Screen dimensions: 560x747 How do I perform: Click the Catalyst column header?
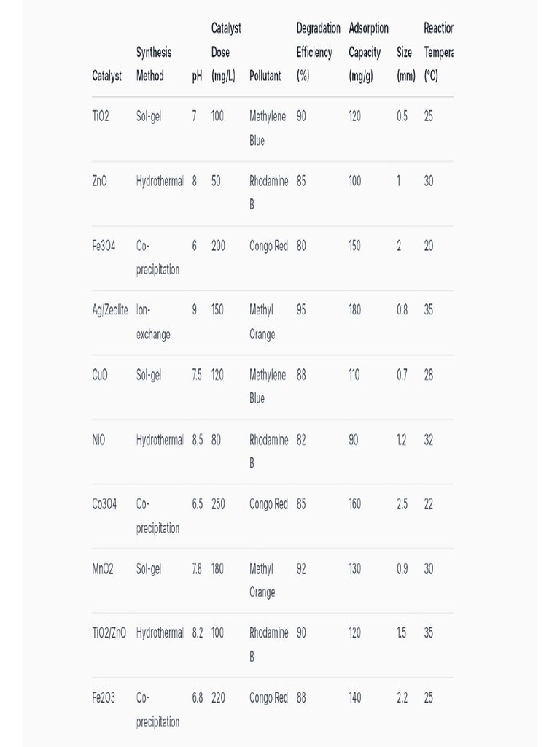point(107,76)
